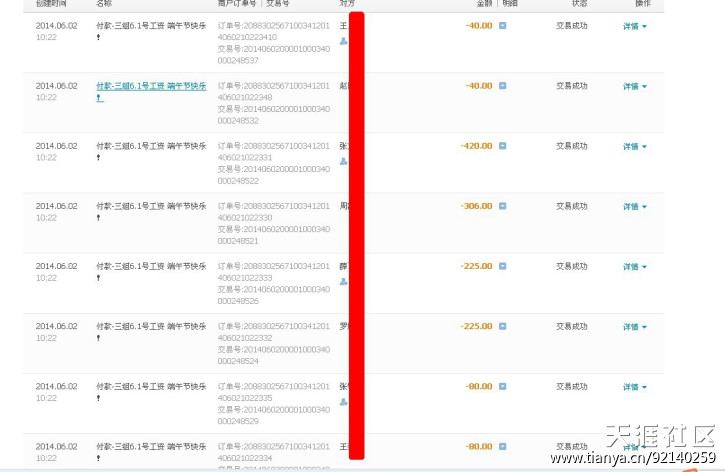Click order number ending 406021022330

[x=274, y=212]
